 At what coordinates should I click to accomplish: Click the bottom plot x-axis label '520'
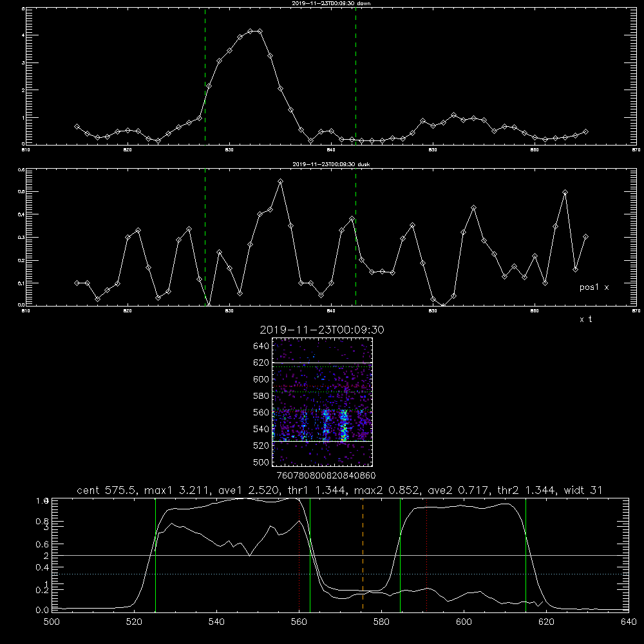coord(134,622)
